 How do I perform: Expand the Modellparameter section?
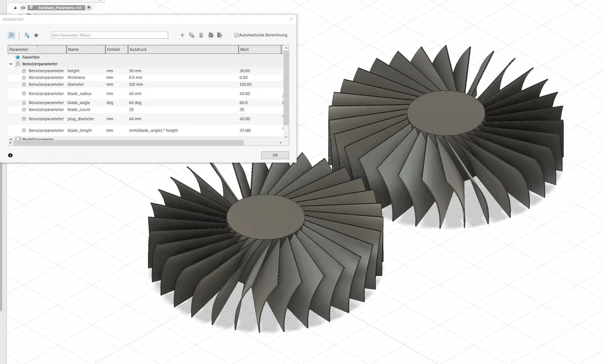click(x=9, y=140)
